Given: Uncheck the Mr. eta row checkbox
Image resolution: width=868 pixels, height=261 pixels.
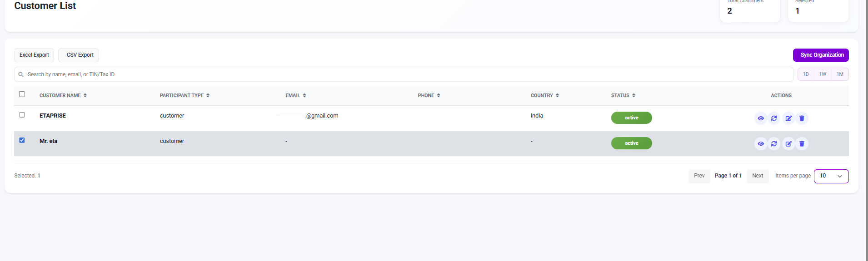Looking at the screenshot, I should tap(22, 140).
